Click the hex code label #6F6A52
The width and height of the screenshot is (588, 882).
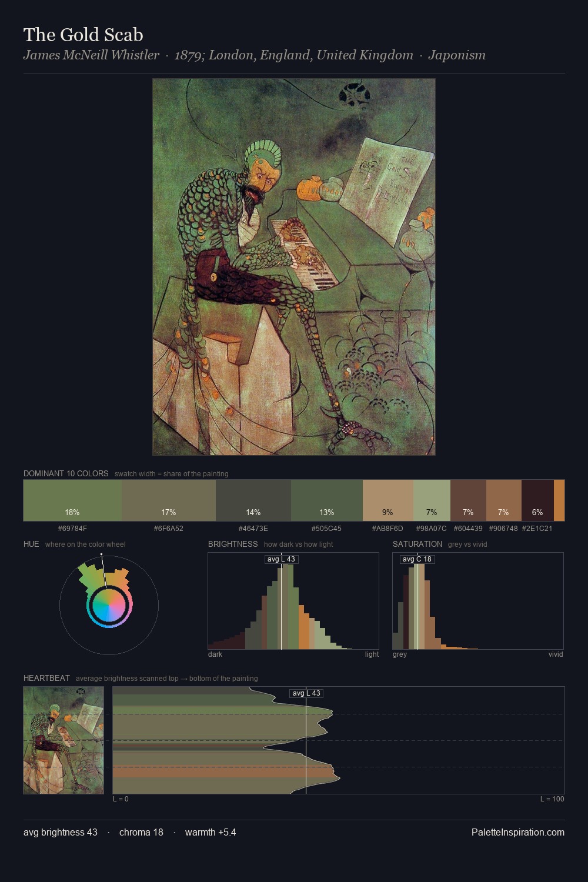[169, 529]
